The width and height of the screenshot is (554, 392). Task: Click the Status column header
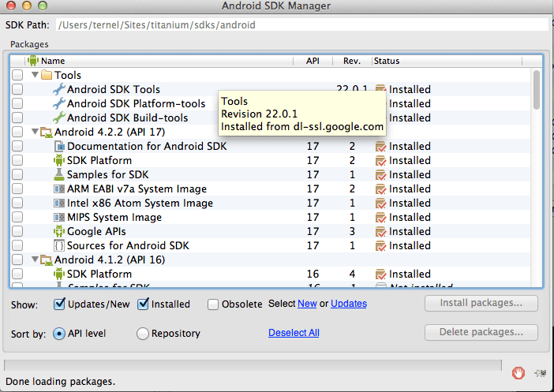(x=387, y=61)
